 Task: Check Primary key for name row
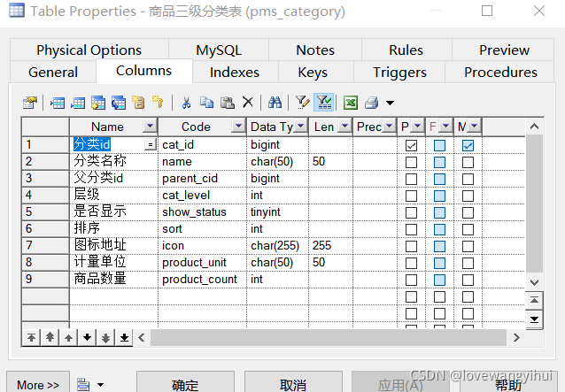[411, 162]
